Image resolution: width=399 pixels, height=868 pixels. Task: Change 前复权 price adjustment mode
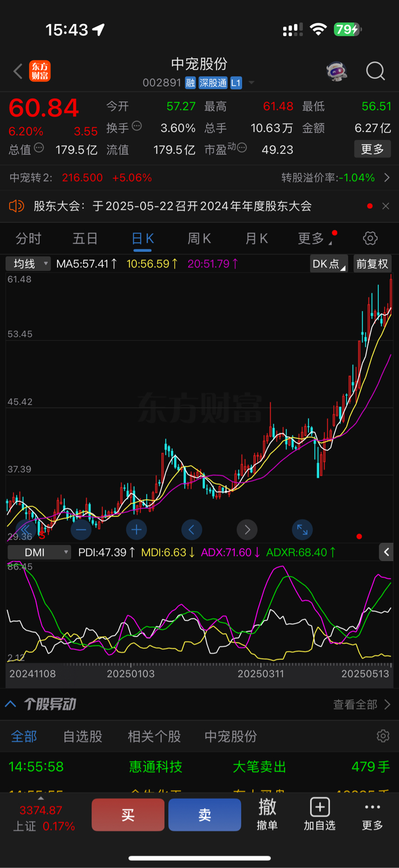(x=372, y=264)
